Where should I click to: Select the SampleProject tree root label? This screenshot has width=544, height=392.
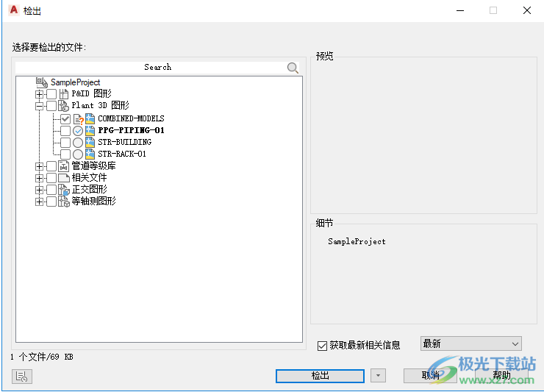[75, 82]
